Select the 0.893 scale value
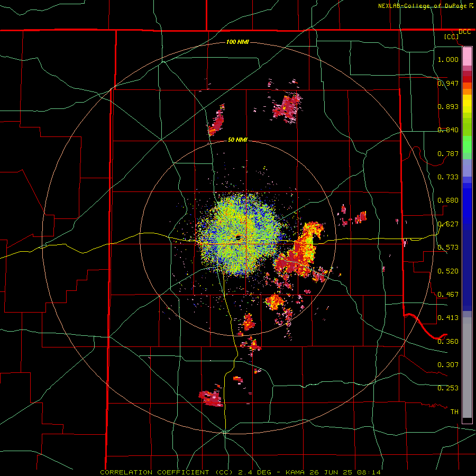476x476 pixels. 448,106
